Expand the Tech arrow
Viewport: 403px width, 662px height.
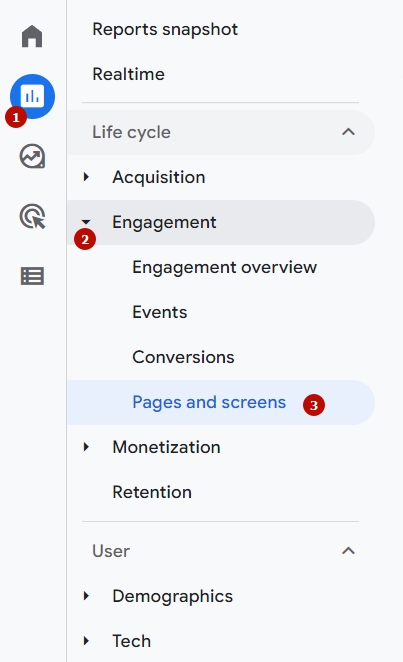[87, 641]
